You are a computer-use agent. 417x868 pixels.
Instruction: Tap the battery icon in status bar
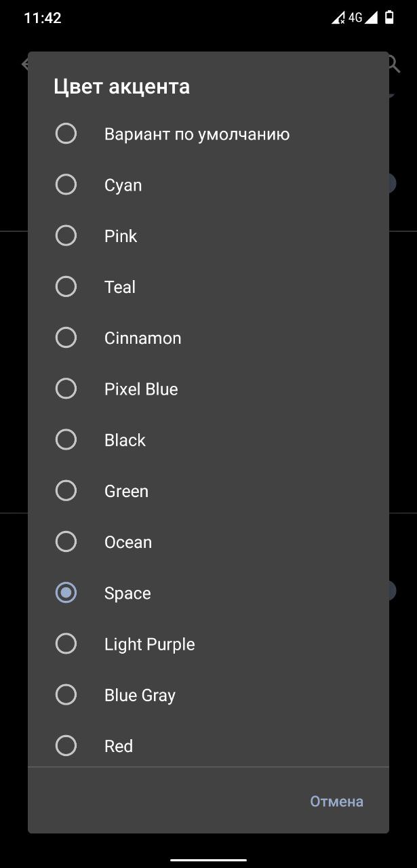coord(389,18)
